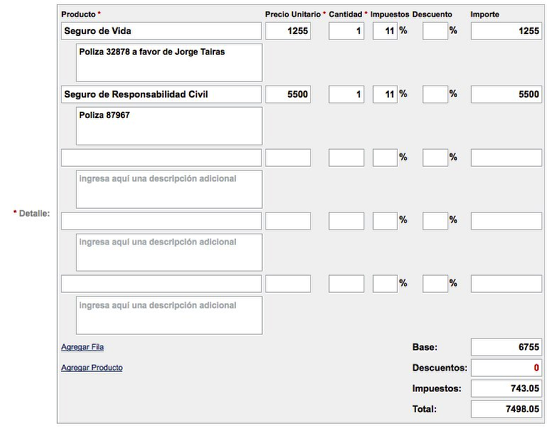Click the tax percent field in the first row
Viewport: 560px width, 428px height.
(385, 31)
